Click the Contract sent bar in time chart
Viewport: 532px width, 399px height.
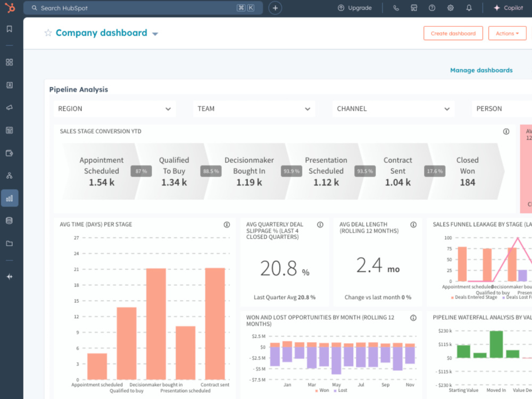215,323
